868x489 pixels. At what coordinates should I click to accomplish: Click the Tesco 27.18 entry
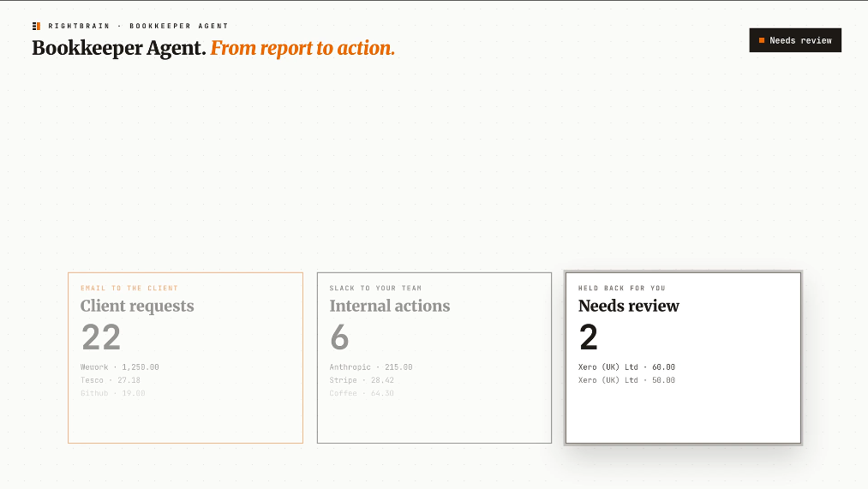point(111,380)
